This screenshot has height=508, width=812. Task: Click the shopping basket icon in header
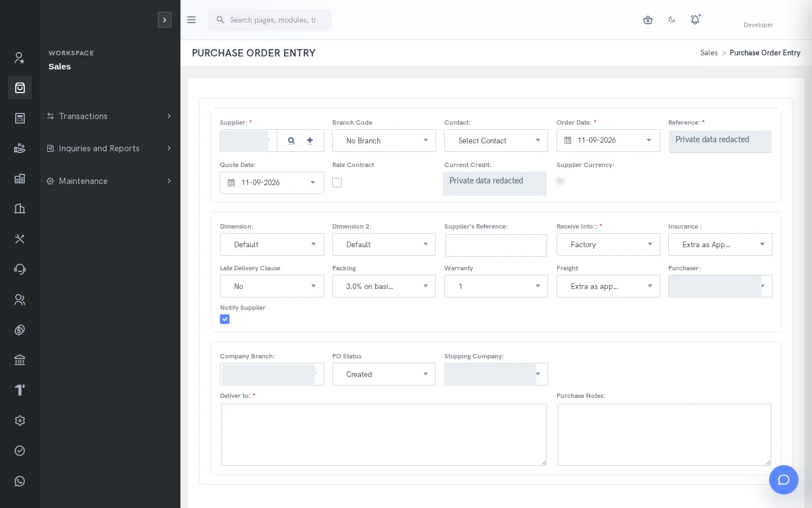click(648, 20)
